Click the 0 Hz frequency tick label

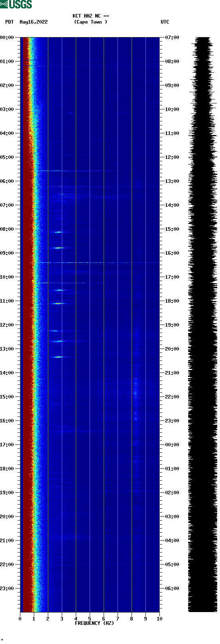point(20,619)
